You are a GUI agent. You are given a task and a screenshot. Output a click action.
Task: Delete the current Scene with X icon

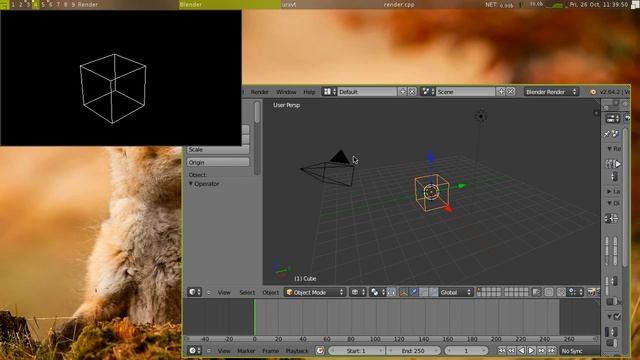point(511,92)
